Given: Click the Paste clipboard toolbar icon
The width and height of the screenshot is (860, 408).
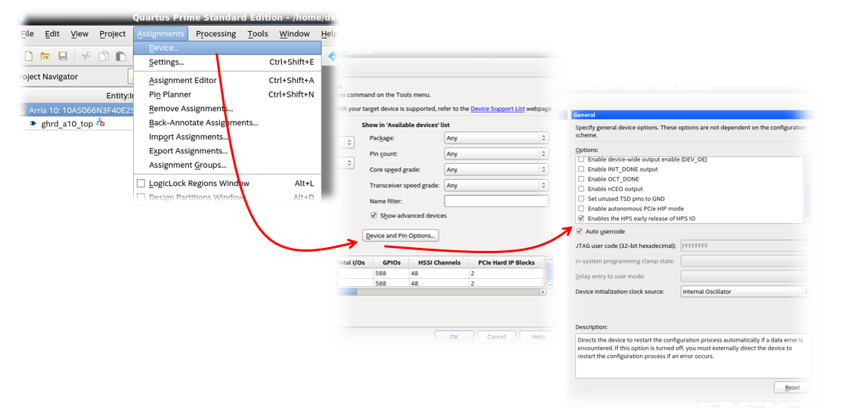Looking at the screenshot, I should tap(121, 56).
